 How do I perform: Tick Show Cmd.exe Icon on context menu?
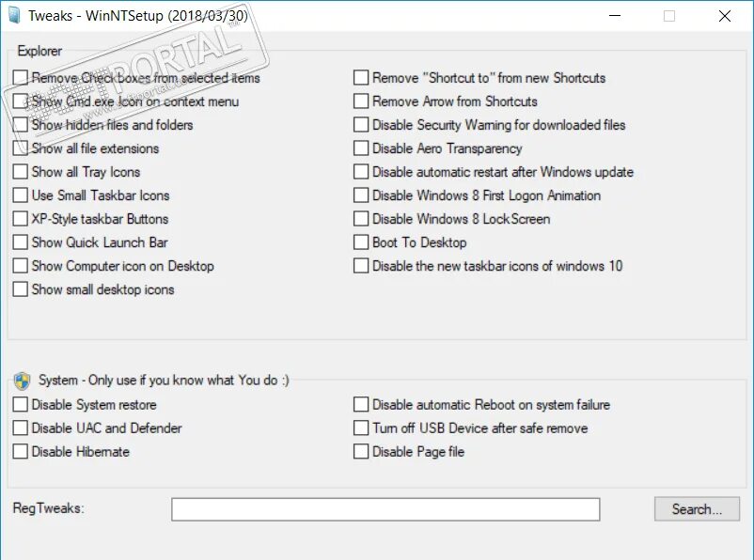point(20,101)
